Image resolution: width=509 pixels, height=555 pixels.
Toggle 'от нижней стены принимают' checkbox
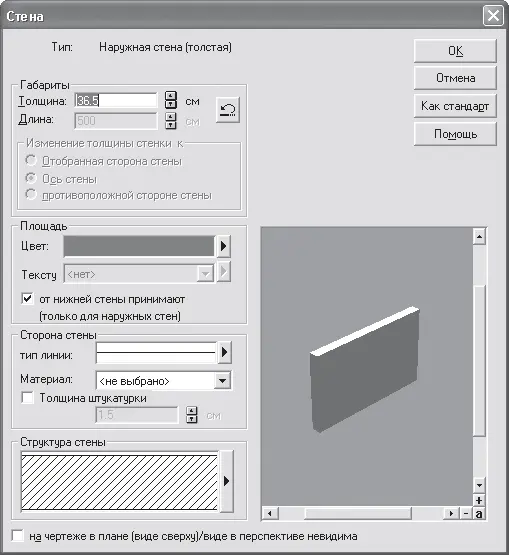pos(27,299)
